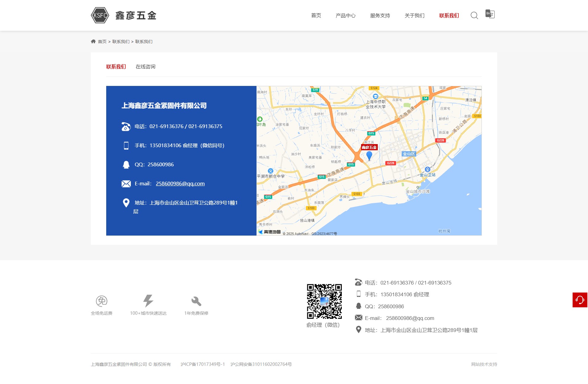The width and height of the screenshot is (588, 384).
Task: Click 沪公网安备31011602002764号 footer link
Action: pyautogui.click(x=261, y=364)
